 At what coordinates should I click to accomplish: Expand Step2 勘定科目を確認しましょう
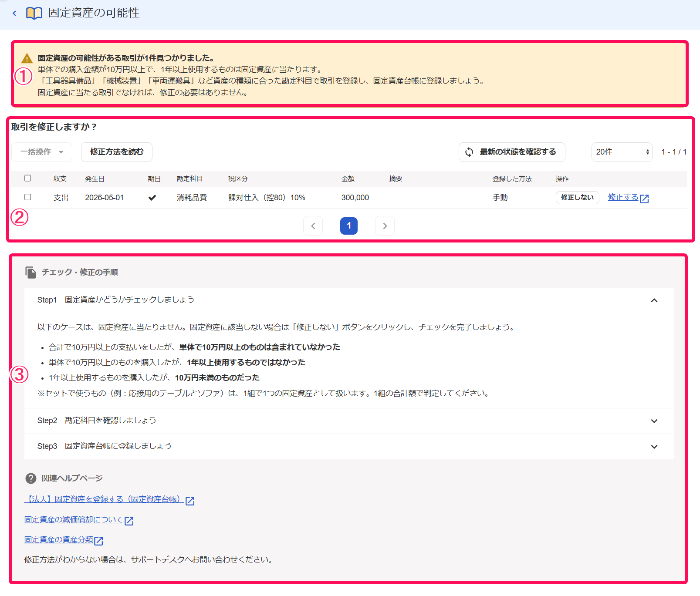349,421
